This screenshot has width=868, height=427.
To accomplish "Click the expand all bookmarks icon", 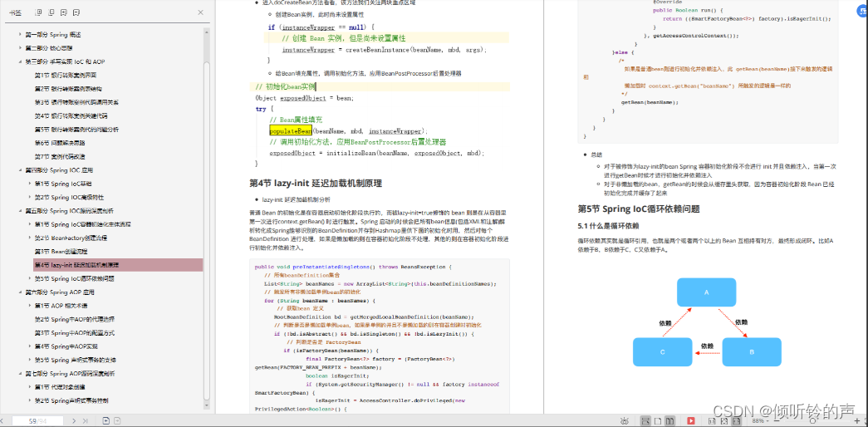I will 37,12.
